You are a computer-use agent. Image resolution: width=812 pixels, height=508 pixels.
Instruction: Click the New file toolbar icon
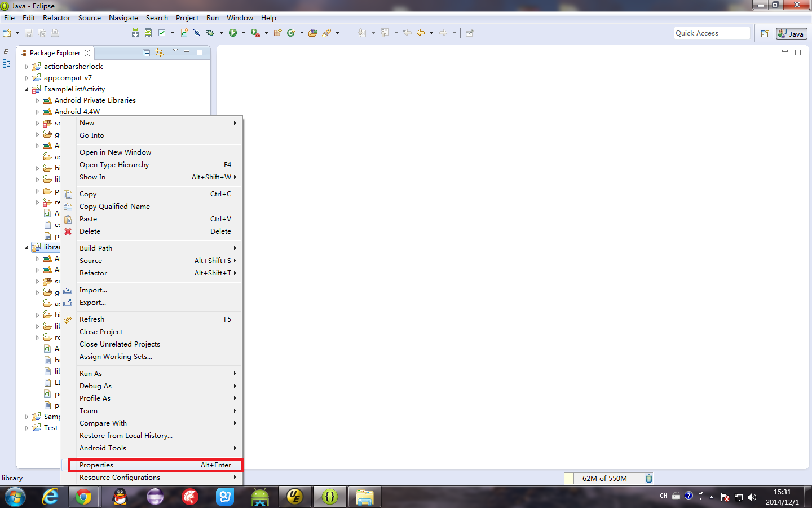(x=7, y=33)
